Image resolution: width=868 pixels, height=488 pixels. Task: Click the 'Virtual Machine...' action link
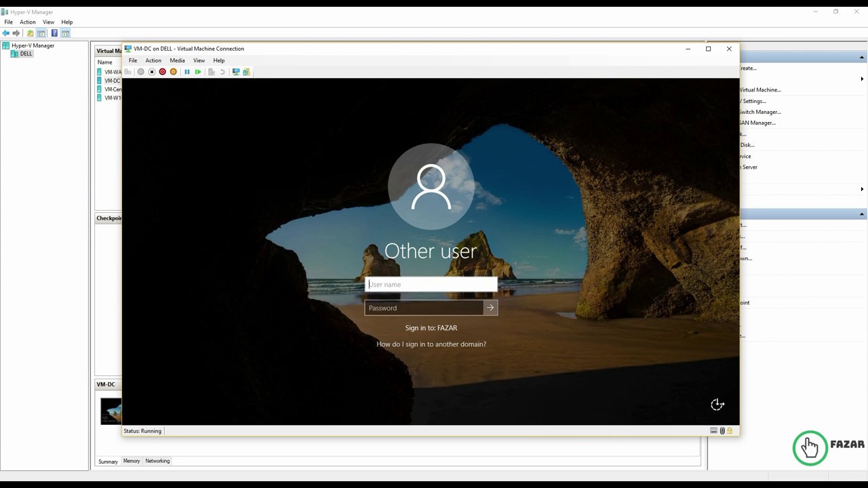tap(760, 89)
